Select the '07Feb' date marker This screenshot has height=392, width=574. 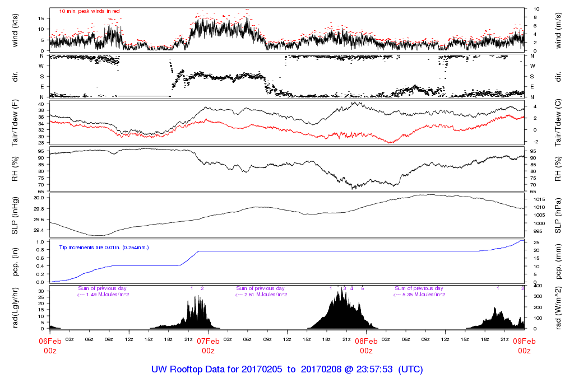pyautogui.click(x=208, y=342)
